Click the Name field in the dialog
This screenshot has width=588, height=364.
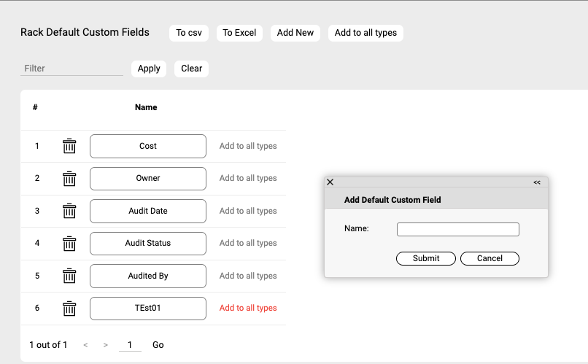(457, 229)
